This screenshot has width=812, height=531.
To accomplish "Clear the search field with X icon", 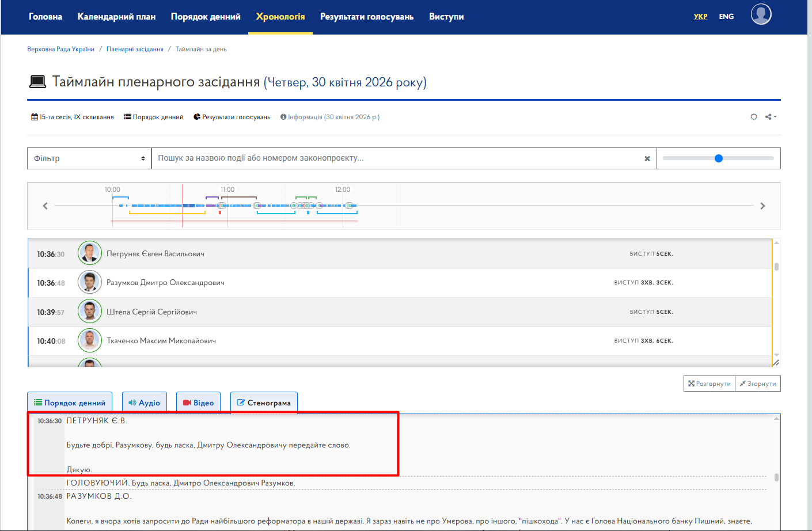I will (647, 158).
